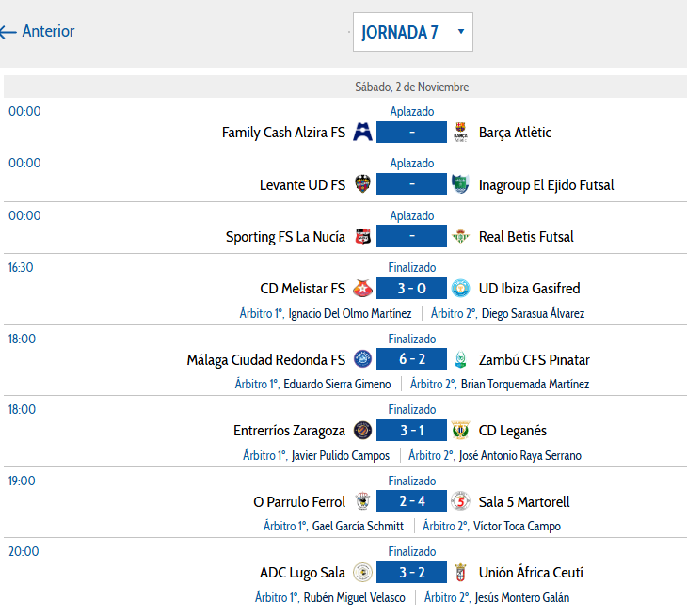Image resolution: width=687 pixels, height=616 pixels.
Task: Open the Málaga Ciudad Redonda 6 - 2 score
Action: pyautogui.click(x=411, y=360)
